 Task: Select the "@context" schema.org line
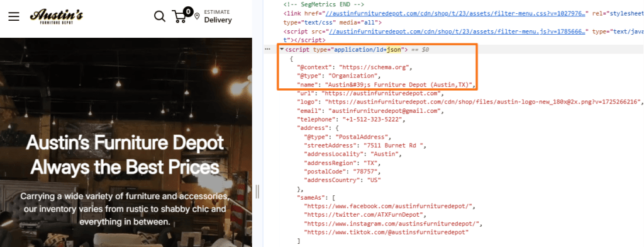coord(354,67)
